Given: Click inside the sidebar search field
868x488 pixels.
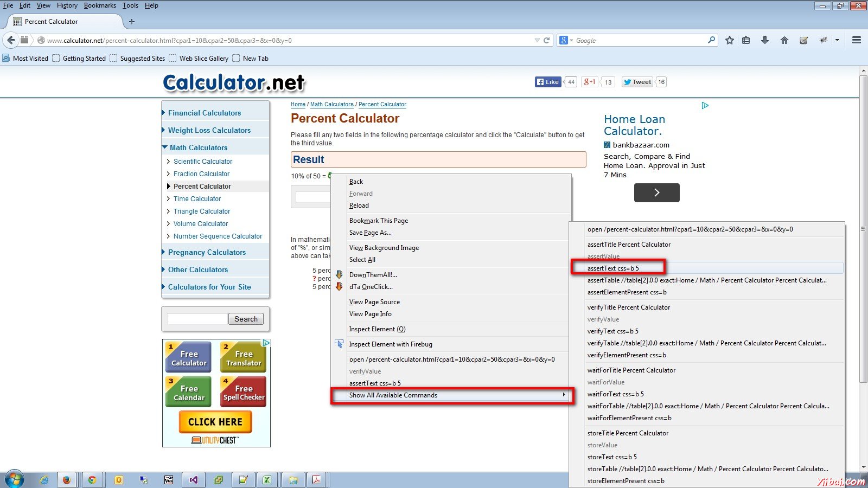Looking at the screenshot, I should point(196,319).
